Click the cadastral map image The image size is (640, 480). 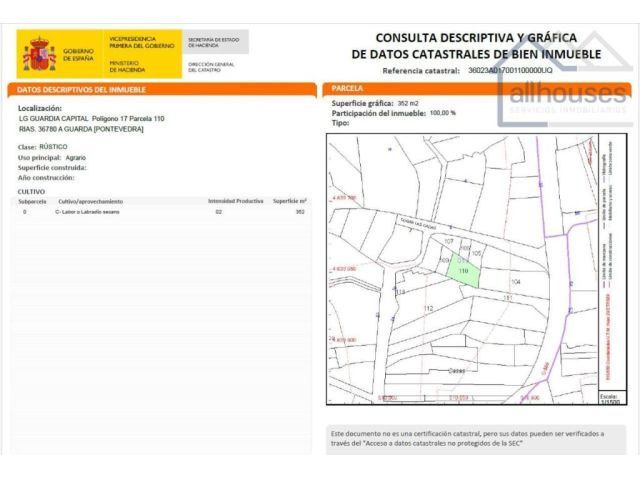(x=476, y=269)
